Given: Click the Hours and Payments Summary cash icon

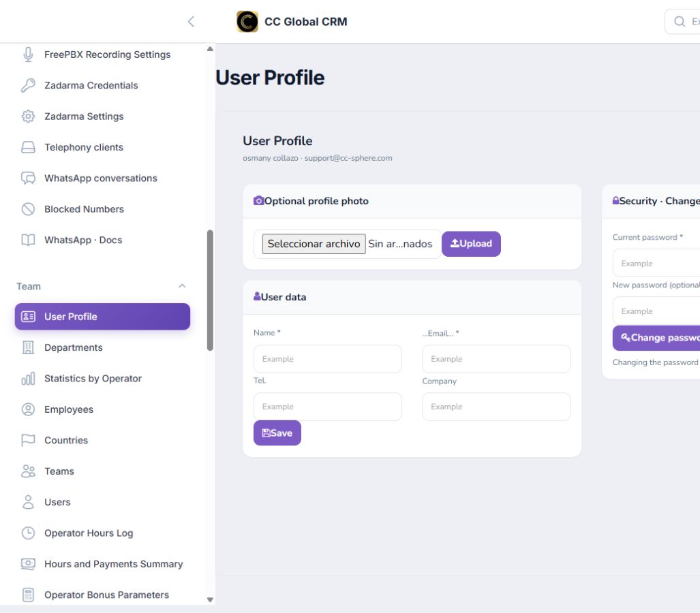Looking at the screenshot, I should [28, 564].
